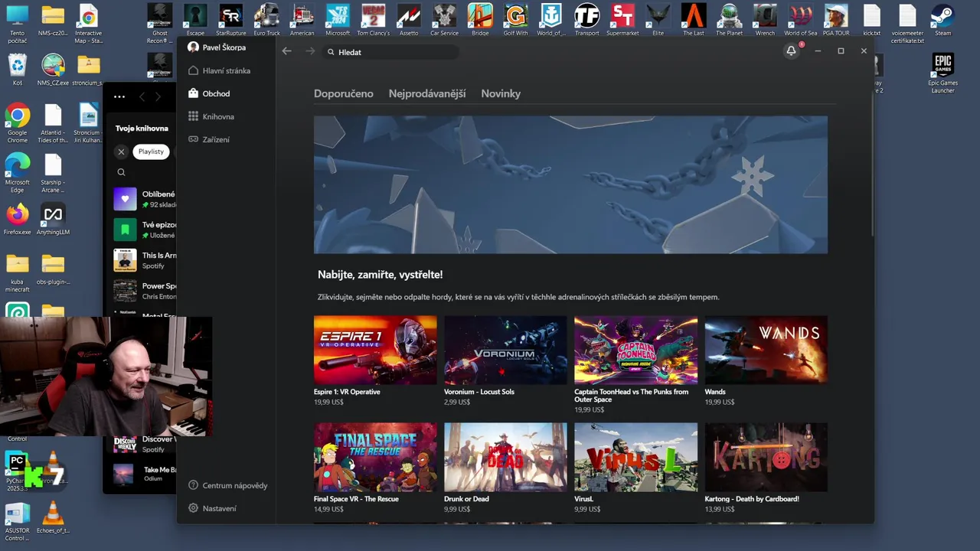Select Playlisty filter chip in Spotify
The width and height of the screenshot is (980, 551).
[x=151, y=152]
